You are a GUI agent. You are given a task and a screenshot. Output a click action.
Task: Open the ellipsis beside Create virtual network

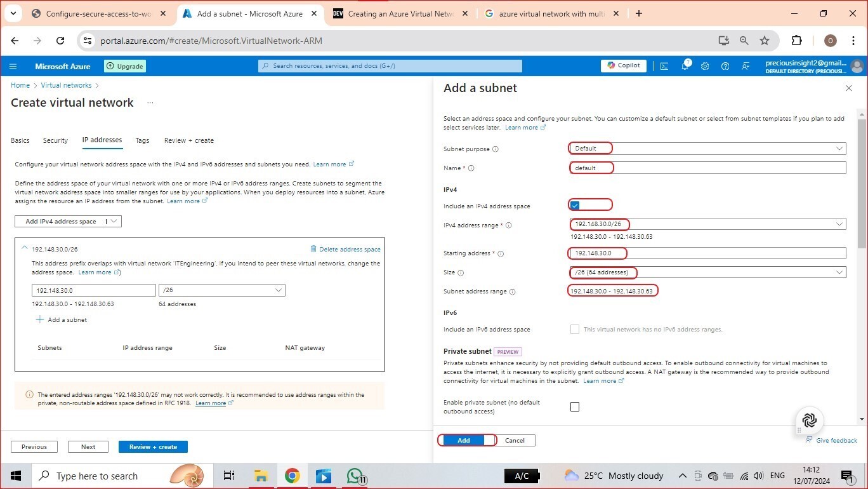click(150, 103)
